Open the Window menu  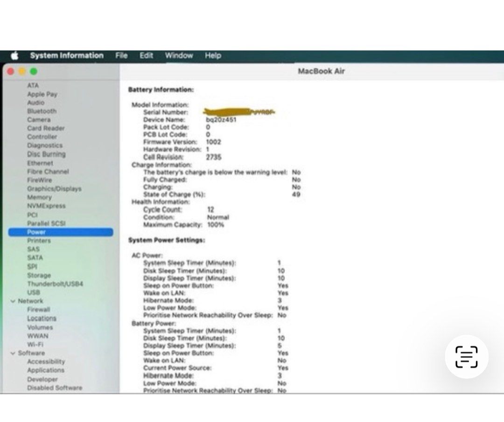tap(179, 55)
